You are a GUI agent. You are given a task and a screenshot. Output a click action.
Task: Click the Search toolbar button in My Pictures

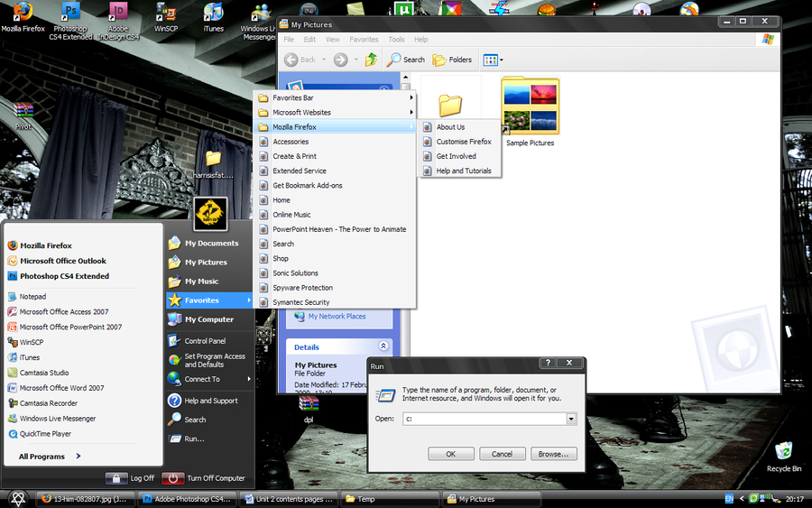[x=406, y=60]
